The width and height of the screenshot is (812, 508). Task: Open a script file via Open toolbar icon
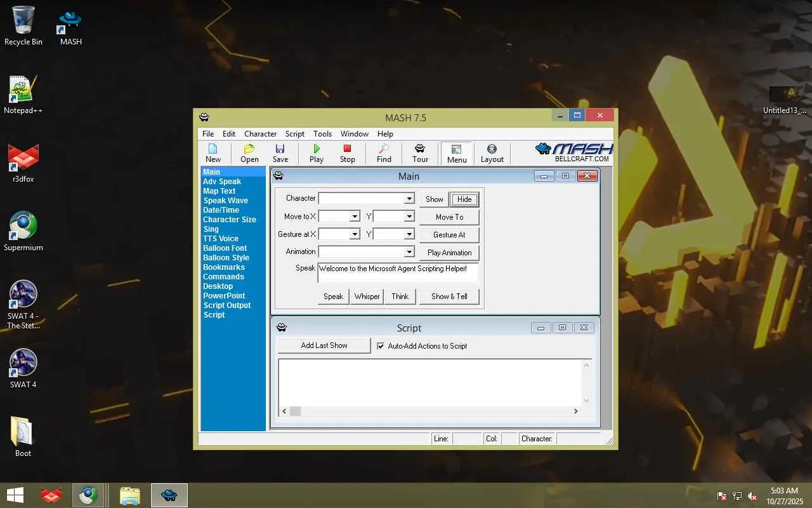click(249, 153)
